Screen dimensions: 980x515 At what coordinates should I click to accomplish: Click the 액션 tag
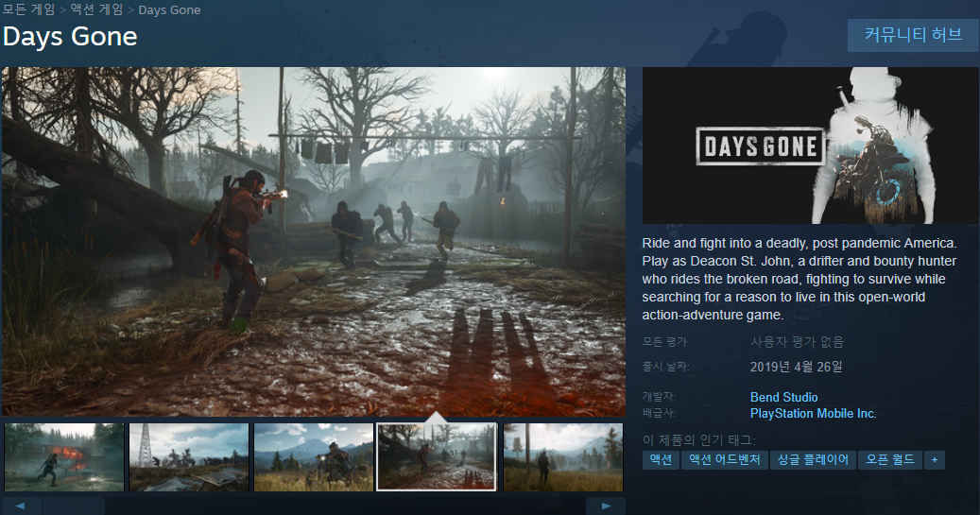(x=661, y=460)
